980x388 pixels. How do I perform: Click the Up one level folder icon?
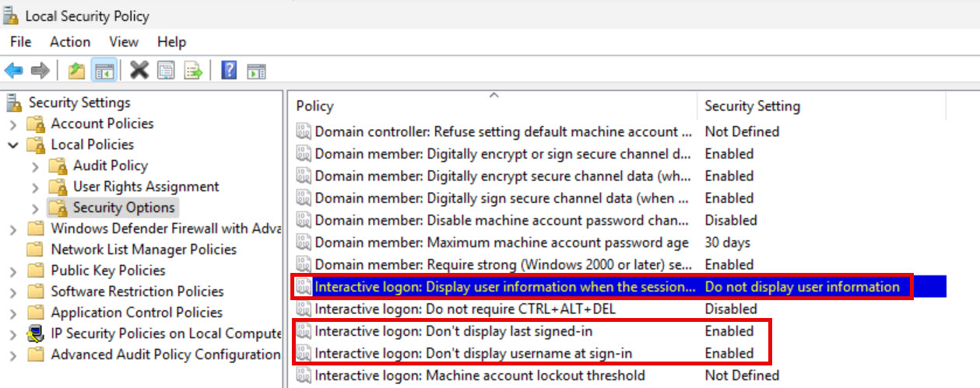76,71
